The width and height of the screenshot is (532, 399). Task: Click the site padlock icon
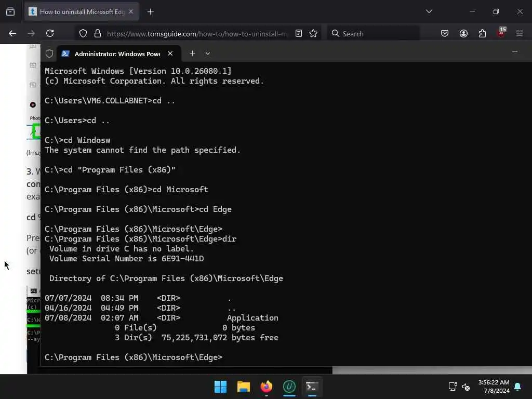point(98,33)
